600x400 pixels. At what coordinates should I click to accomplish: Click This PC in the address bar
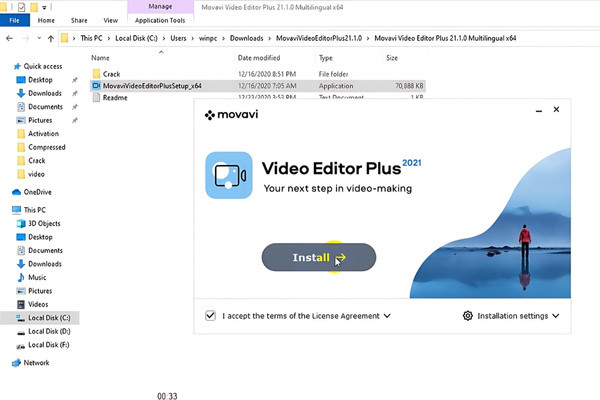[x=91, y=38]
